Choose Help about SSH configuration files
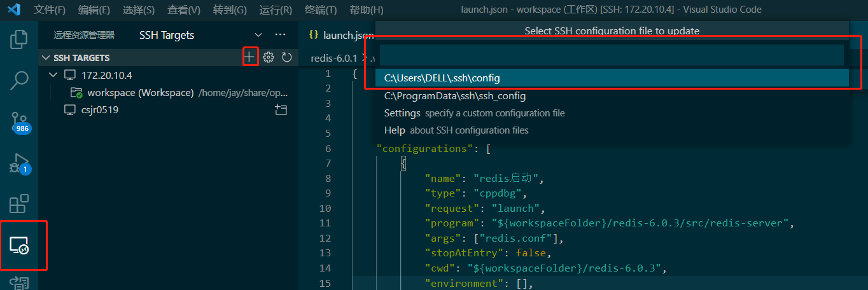868x290 pixels. coord(612,130)
